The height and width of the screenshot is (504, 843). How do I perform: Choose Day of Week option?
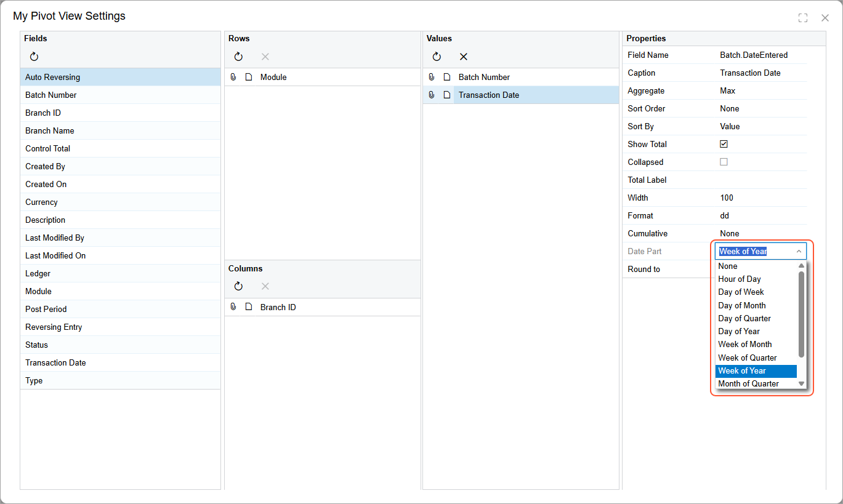[x=756, y=292]
